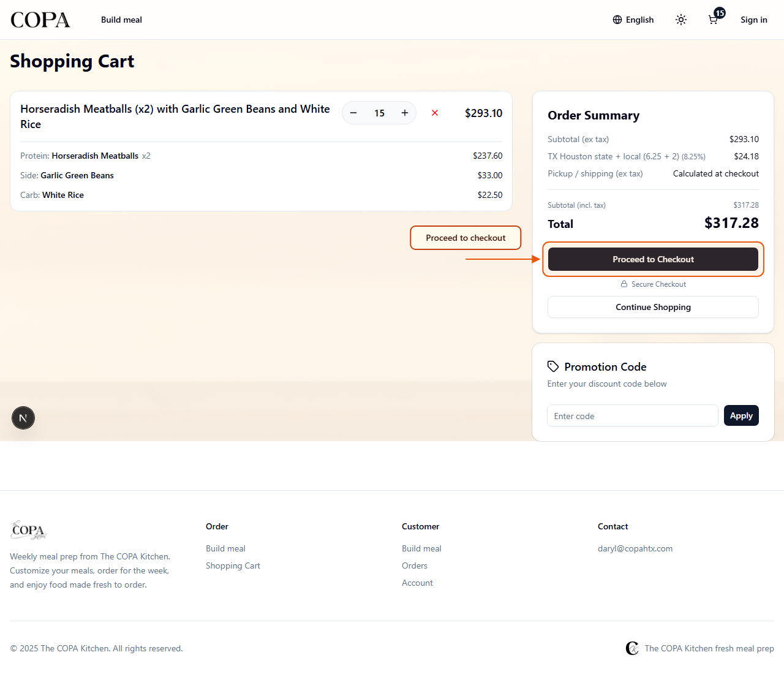
Task: Click Proceed to Checkout button
Action: (653, 259)
